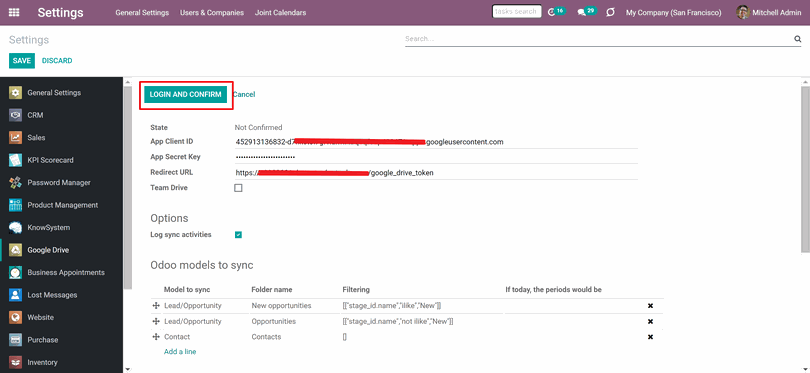Screen dimensions: 810x373
Task: Open Joint Calendars menu
Action: click(x=281, y=12)
